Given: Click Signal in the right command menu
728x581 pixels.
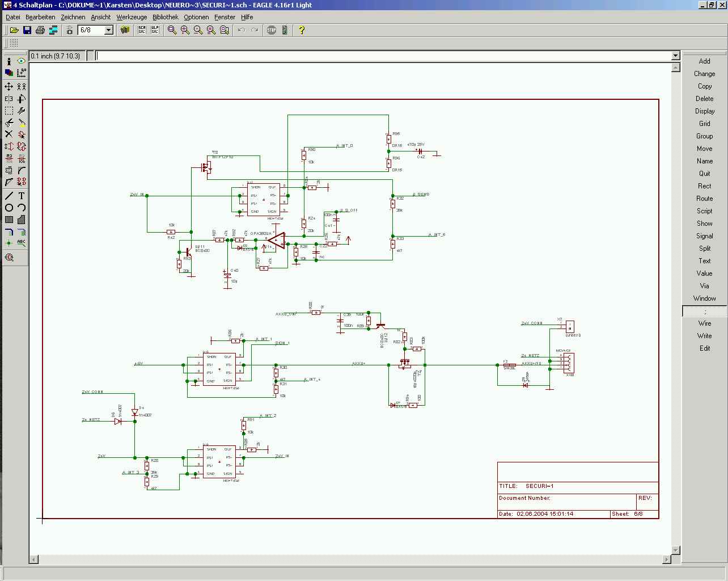Looking at the screenshot, I should pyautogui.click(x=704, y=236).
